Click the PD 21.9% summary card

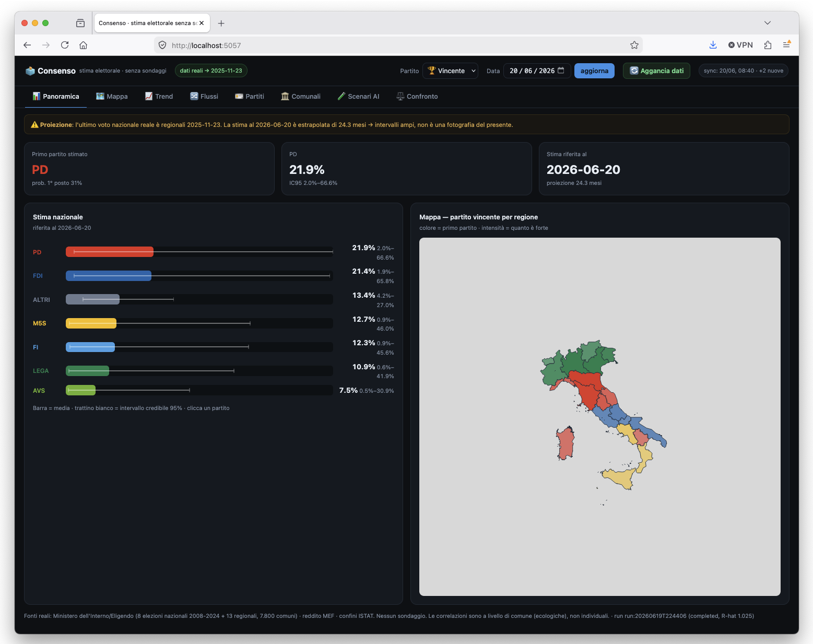pyautogui.click(x=407, y=169)
